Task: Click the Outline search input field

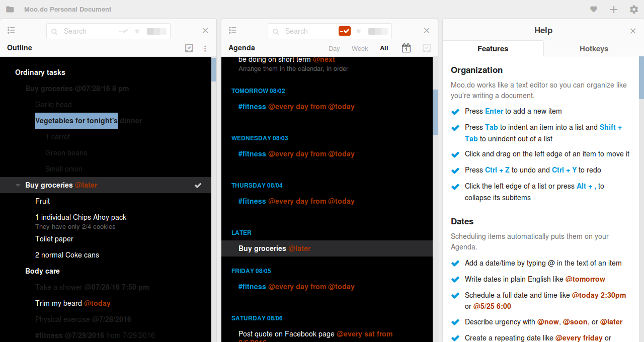Action: pos(88,31)
